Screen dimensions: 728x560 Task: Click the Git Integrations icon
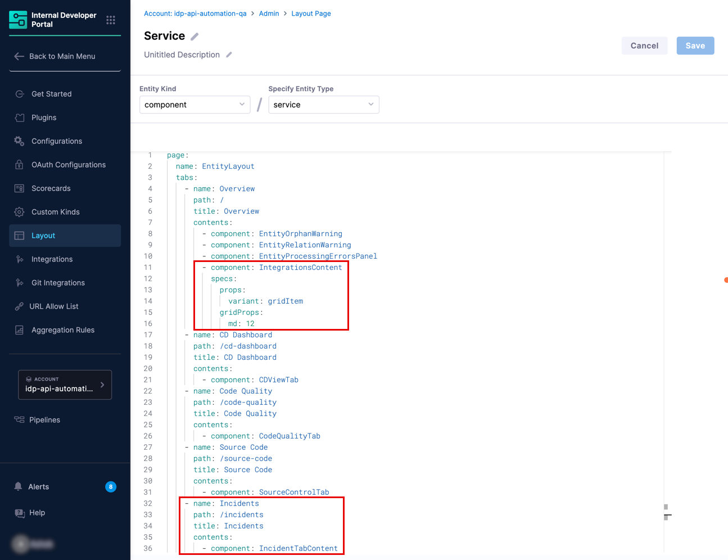(20, 283)
